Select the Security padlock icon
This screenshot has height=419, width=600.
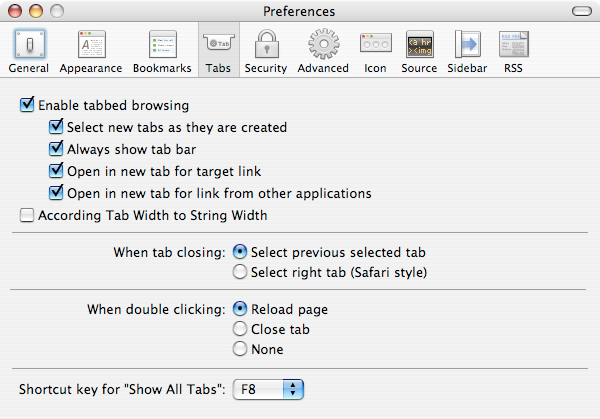click(x=265, y=50)
